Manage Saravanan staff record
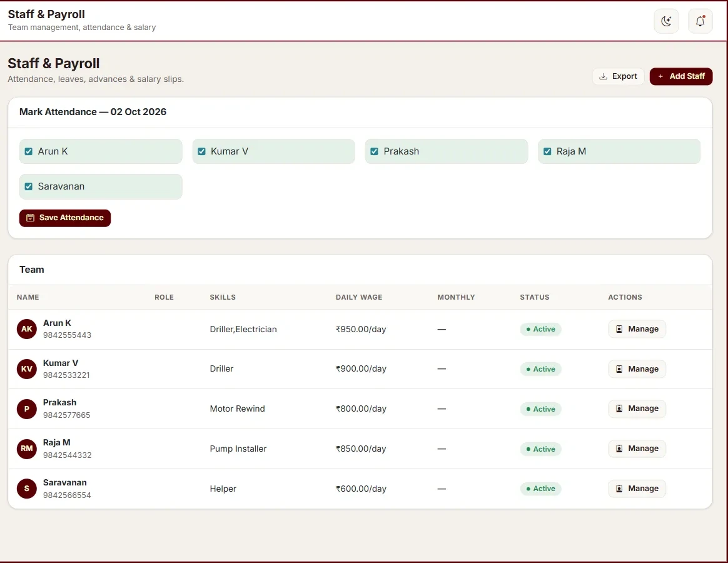 pos(637,488)
